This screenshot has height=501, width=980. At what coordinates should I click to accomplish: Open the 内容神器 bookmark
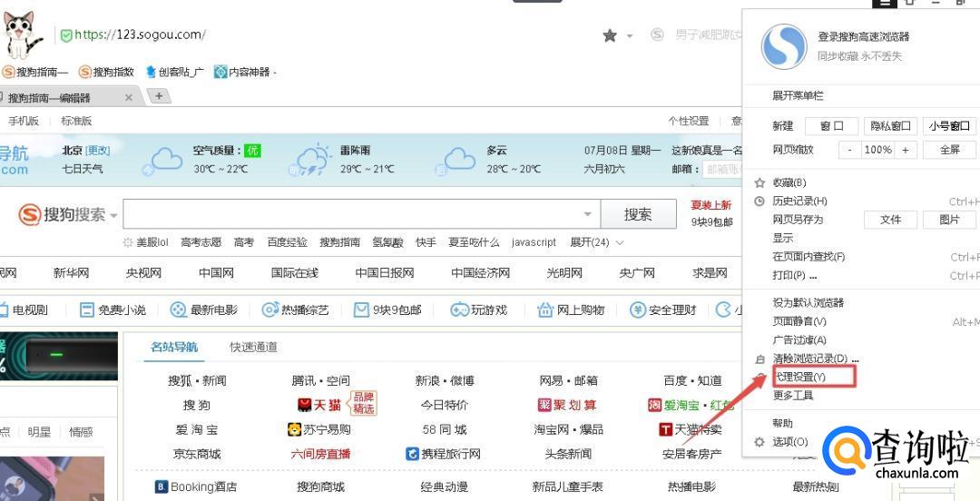pyautogui.click(x=244, y=72)
